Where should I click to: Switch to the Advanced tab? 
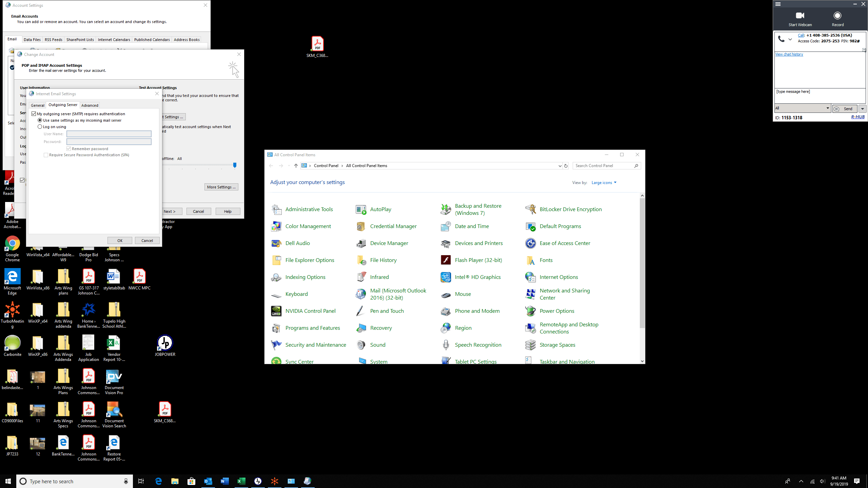click(x=90, y=105)
